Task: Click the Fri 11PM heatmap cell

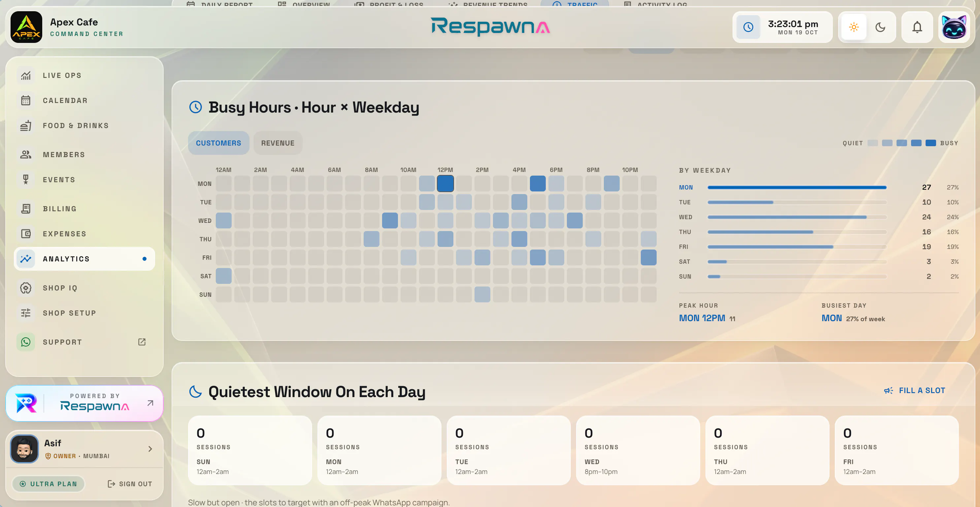Action: click(649, 258)
